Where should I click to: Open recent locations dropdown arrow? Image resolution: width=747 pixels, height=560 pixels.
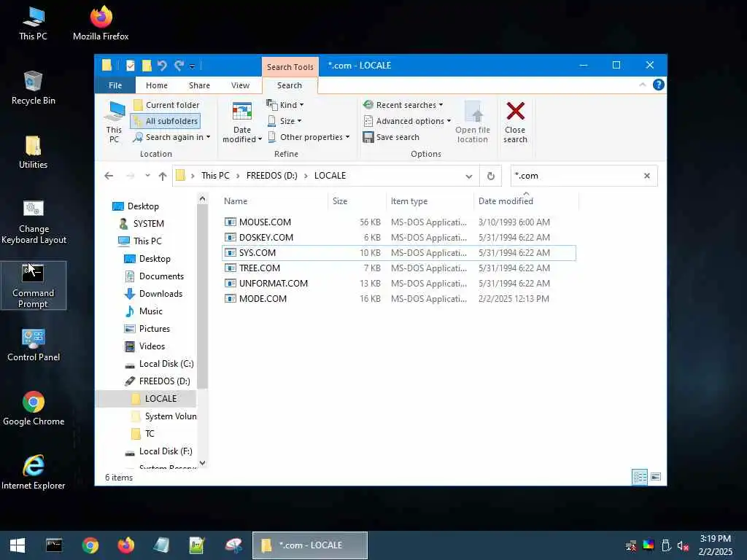[147, 176]
